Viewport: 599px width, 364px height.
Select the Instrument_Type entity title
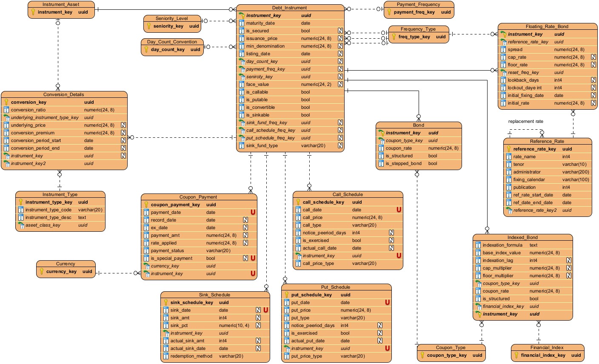click(60, 194)
